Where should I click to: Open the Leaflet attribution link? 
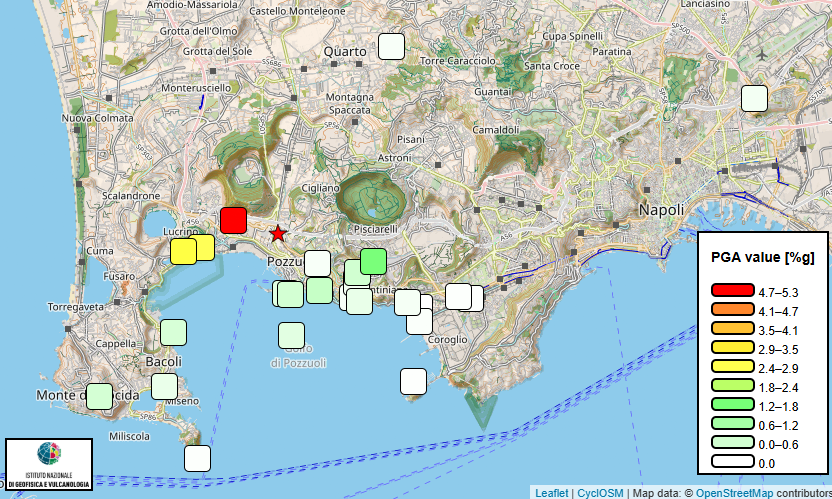[x=551, y=493]
